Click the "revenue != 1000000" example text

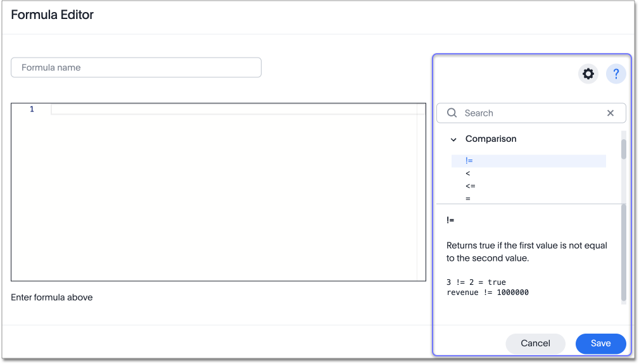[488, 292]
